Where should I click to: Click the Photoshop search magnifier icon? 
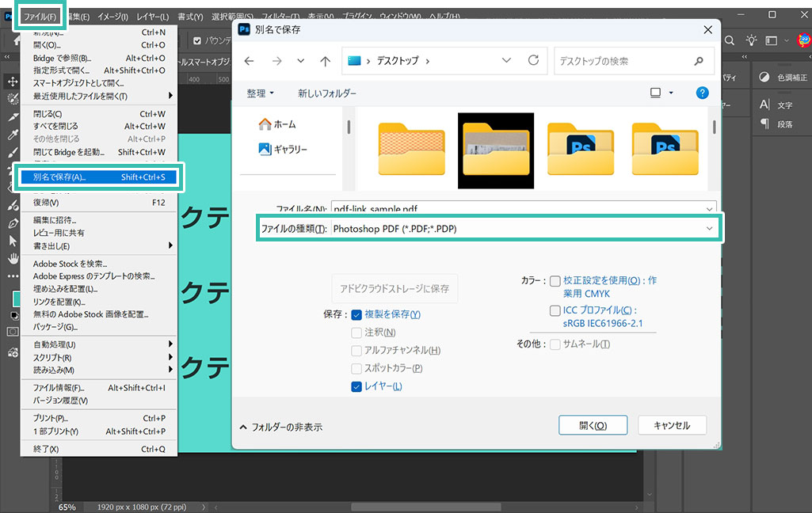[x=729, y=40]
